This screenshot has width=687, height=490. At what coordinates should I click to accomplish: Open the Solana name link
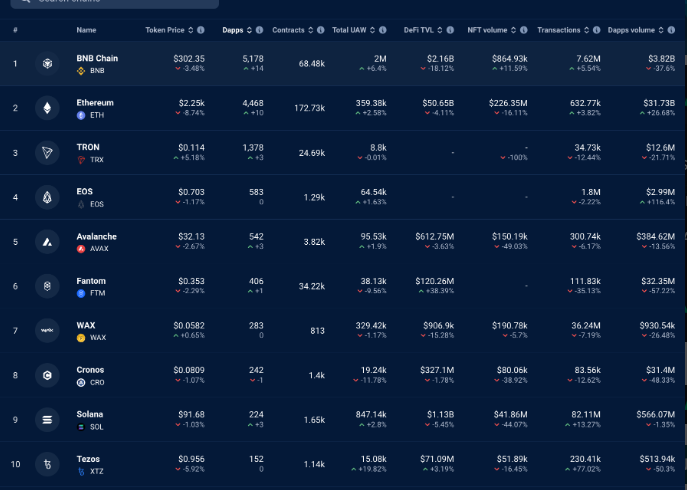(90, 414)
